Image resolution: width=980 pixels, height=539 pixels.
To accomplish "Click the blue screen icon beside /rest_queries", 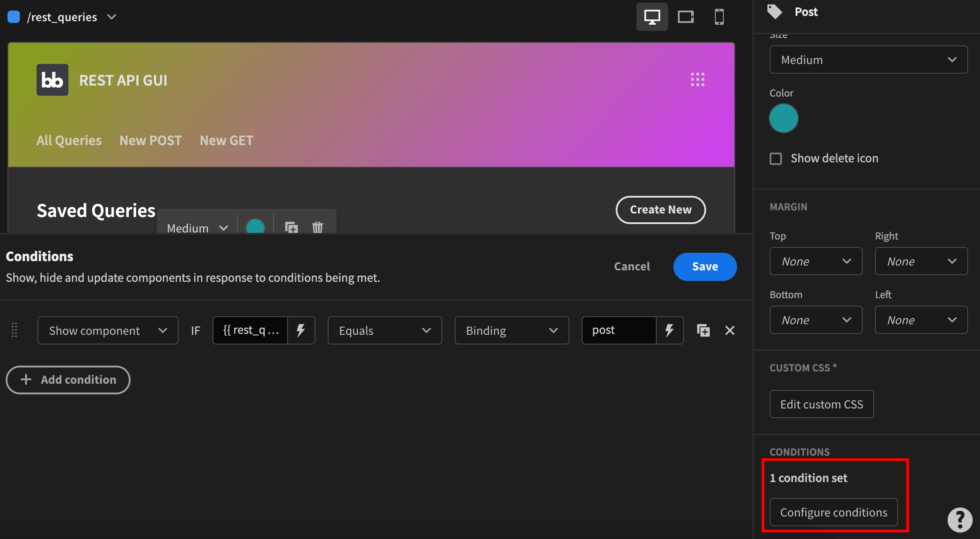I will 14,17.
